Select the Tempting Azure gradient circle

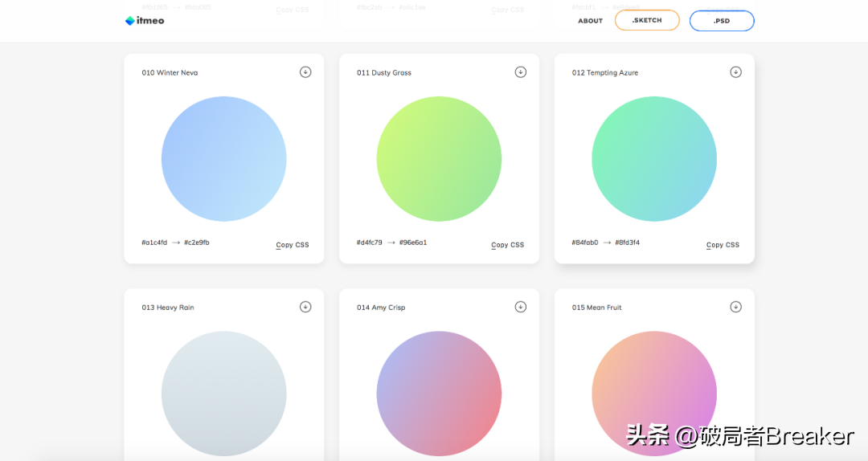click(x=654, y=159)
